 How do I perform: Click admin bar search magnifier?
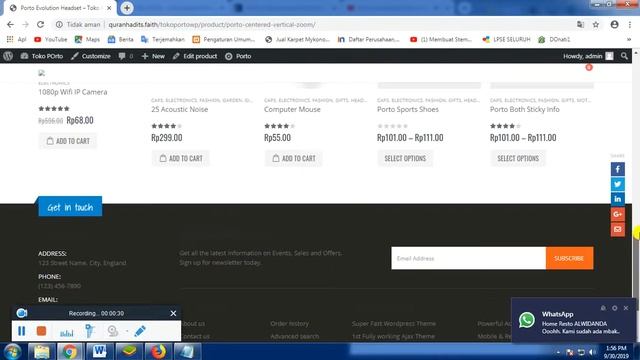point(624,56)
